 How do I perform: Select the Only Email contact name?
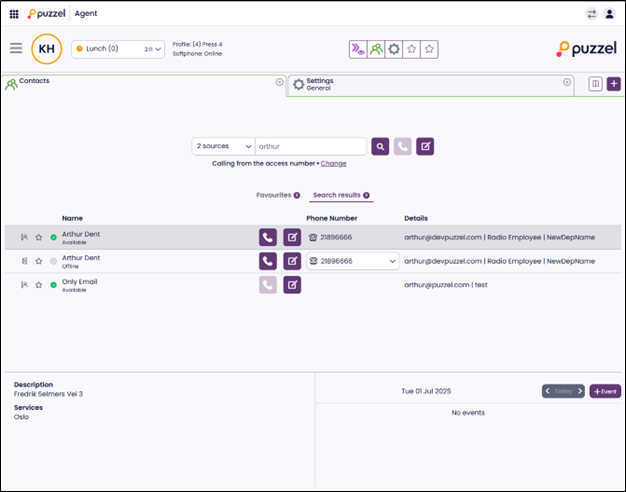79,282
